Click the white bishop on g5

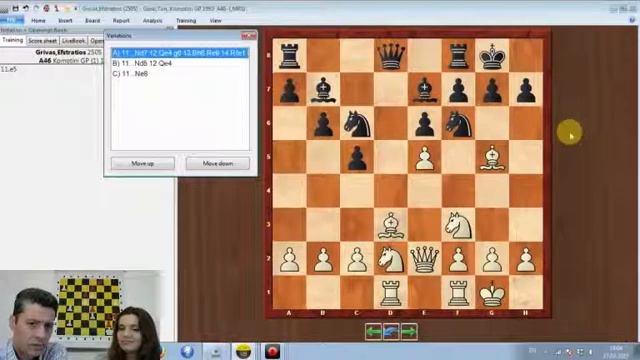(x=492, y=157)
